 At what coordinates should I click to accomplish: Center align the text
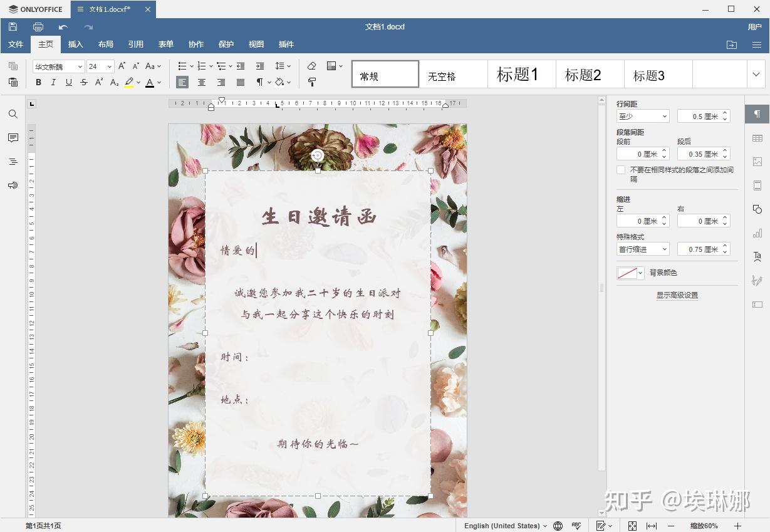coord(202,82)
